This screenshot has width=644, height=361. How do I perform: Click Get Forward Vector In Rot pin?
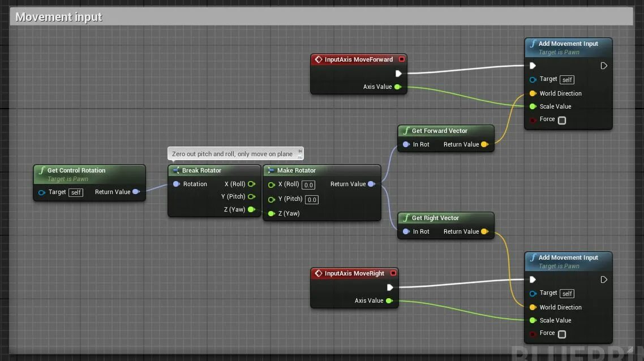click(406, 144)
